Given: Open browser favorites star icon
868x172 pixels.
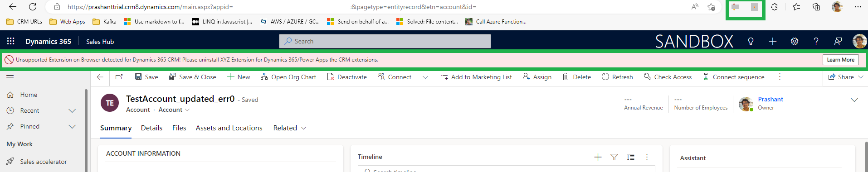Looking at the screenshot, I should (x=796, y=7).
